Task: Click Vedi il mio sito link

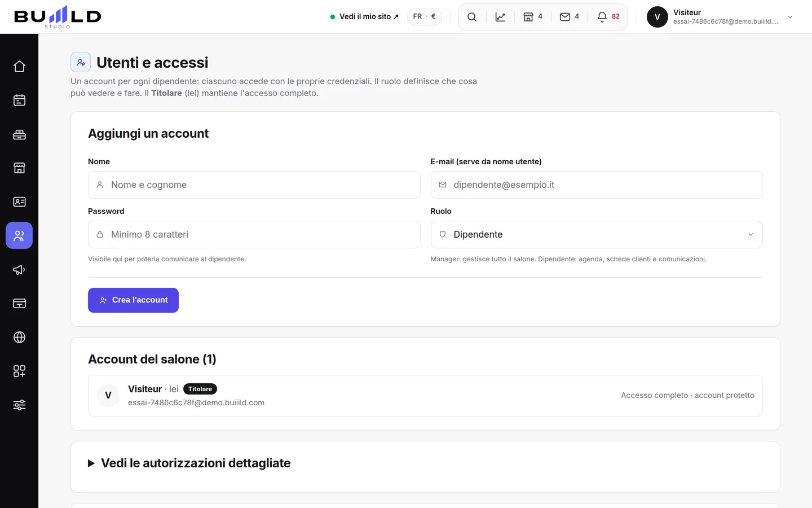Action: tap(364, 16)
